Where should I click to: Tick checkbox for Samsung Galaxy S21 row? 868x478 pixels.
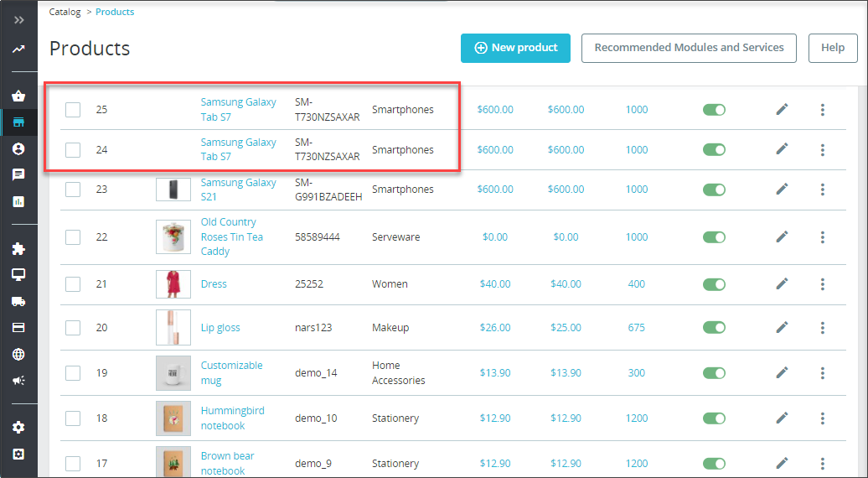(73, 190)
